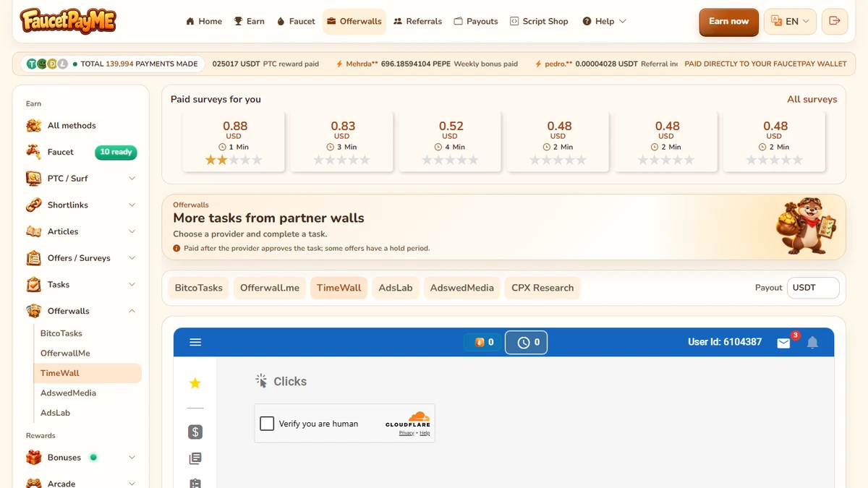Screen dimensions: 868x488
Task: Open the 0.83 USD 3 Min survey
Action: pyautogui.click(x=341, y=142)
